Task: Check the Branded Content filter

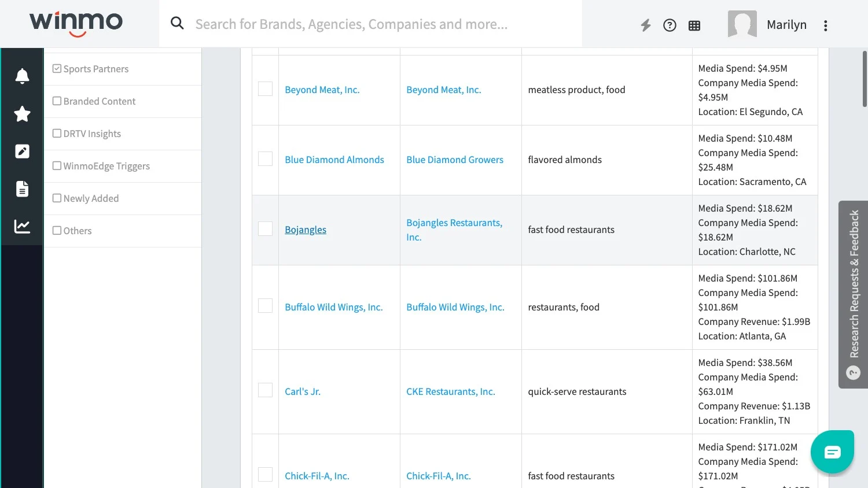Action: [57, 101]
